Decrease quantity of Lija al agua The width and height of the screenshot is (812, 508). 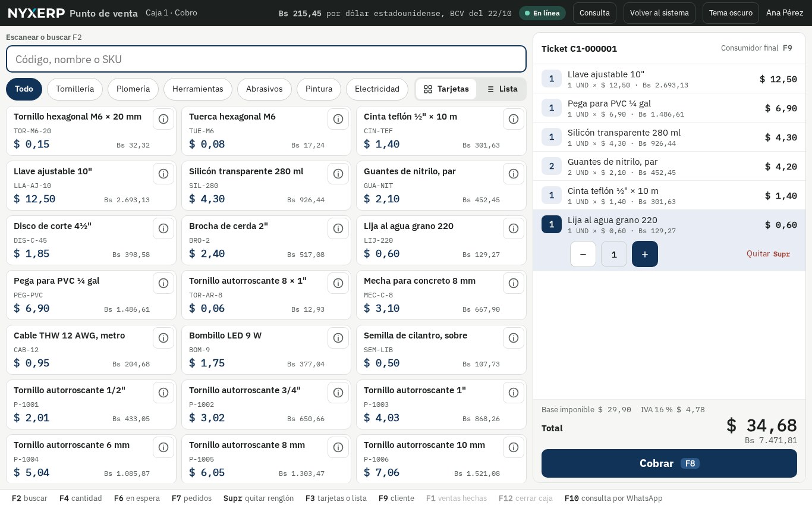coord(583,254)
